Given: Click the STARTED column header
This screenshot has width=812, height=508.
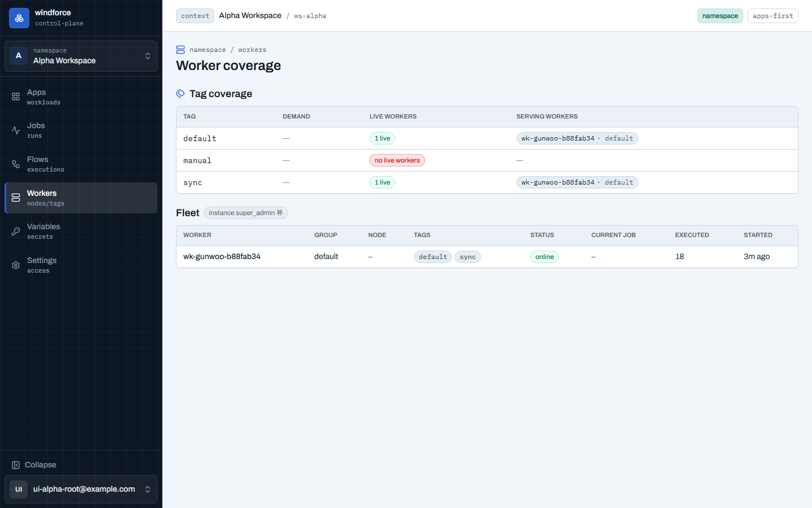Looking at the screenshot, I should [x=758, y=235].
